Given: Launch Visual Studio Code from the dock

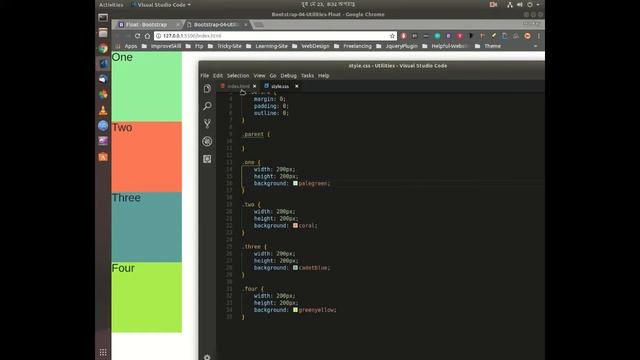Looking at the screenshot, I should tap(103, 64).
